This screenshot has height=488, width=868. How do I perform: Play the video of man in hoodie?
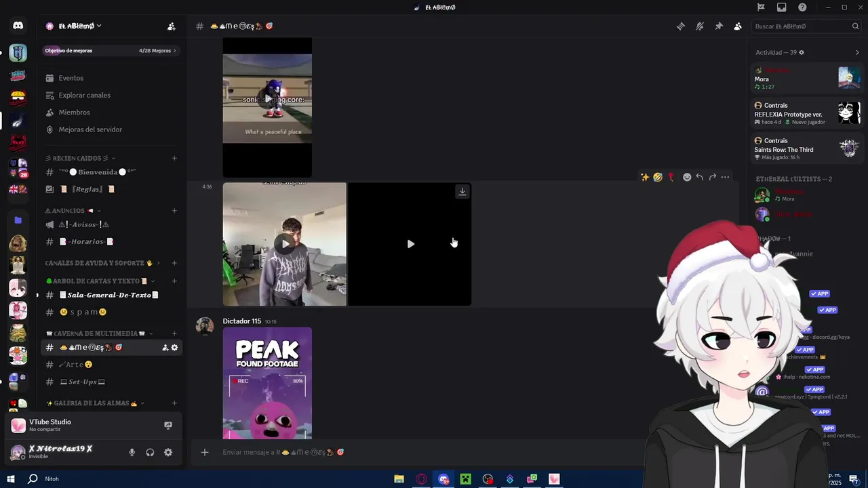(285, 244)
